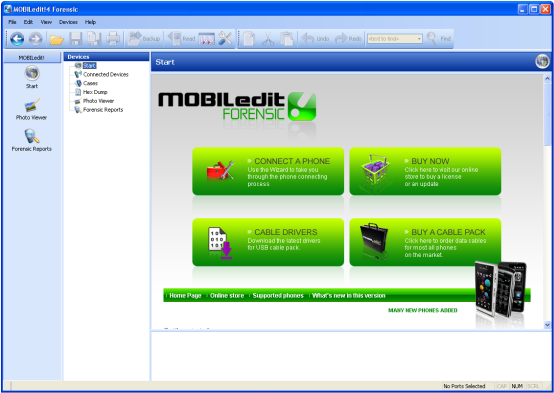Click the Connect a Phone green button

[268, 171]
